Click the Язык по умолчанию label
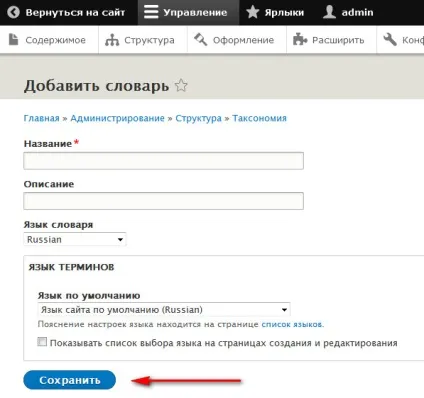Viewport: 424px width, 398px height. 89,296
